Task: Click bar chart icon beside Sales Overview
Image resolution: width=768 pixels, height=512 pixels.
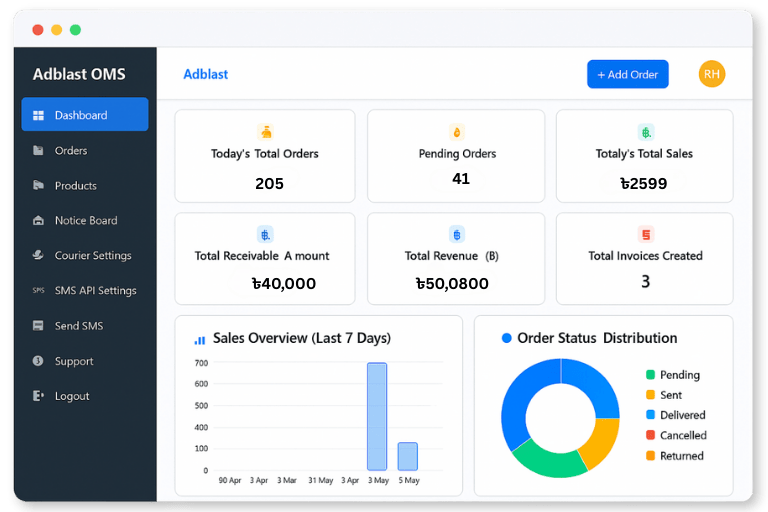Action: [x=200, y=340]
